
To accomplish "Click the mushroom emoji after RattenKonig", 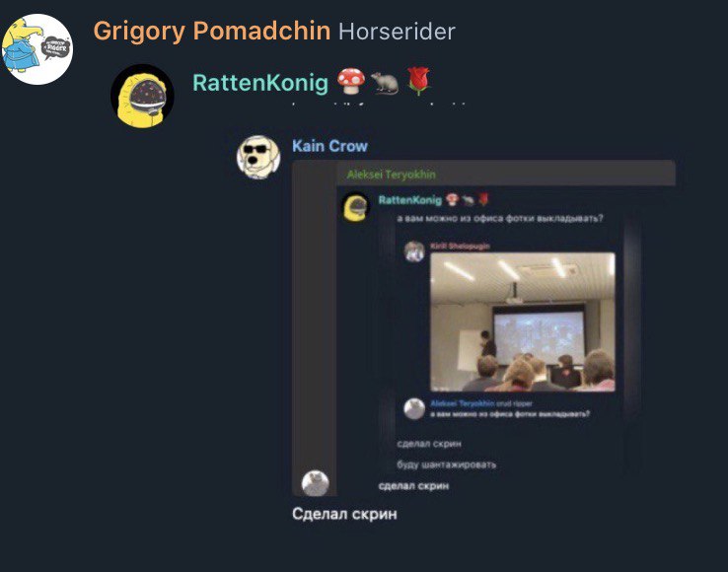I will coord(350,81).
